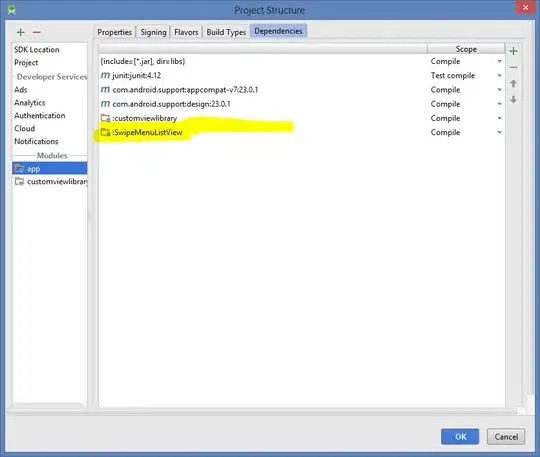Add dependency with green plus on right
Viewport: 540px width, 457px height.
(x=513, y=51)
